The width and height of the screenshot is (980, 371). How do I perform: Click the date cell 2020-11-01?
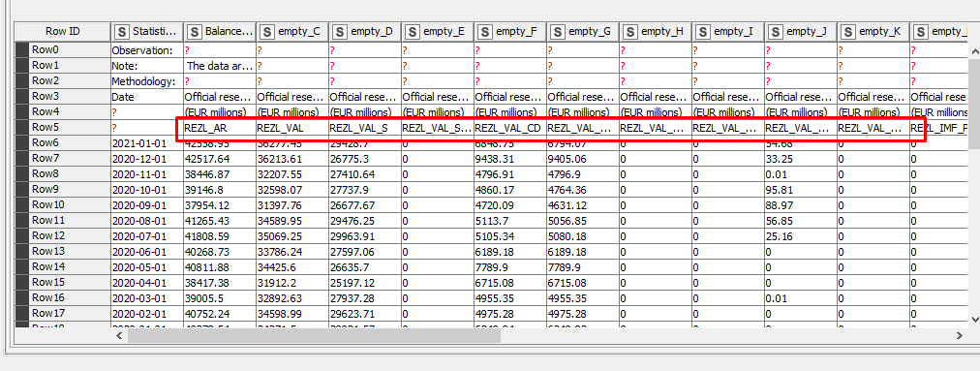pyautogui.click(x=146, y=174)
